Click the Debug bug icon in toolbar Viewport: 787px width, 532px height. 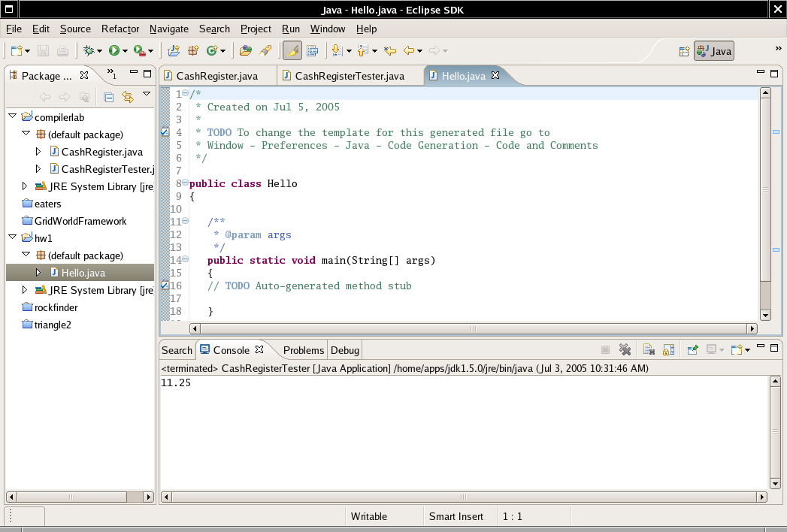point(89,50)
